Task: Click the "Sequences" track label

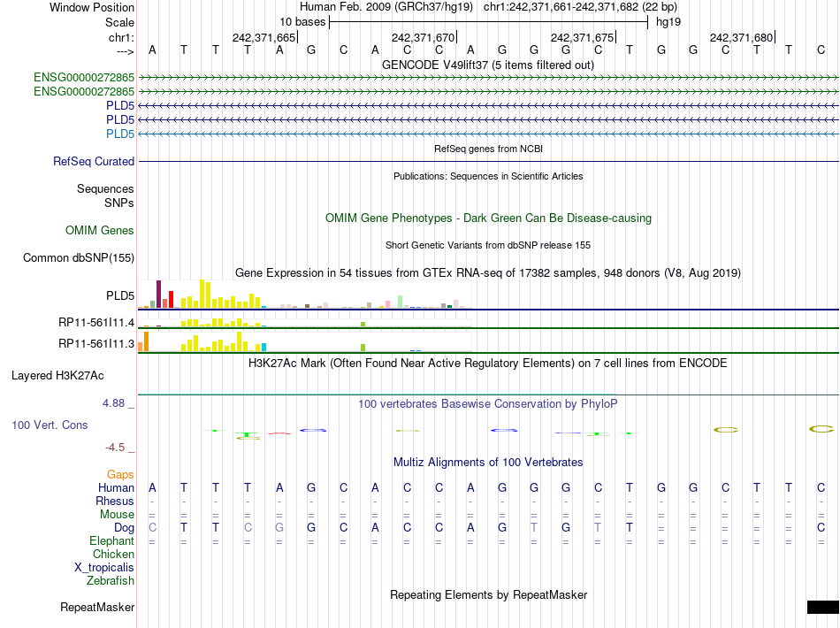Action: pyautogui.click(x=105, y=188)
